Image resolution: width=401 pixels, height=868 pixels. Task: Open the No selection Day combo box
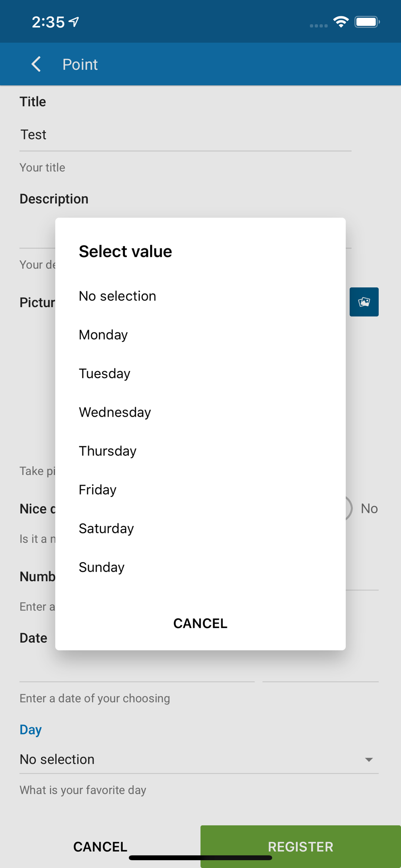(199, 759)
